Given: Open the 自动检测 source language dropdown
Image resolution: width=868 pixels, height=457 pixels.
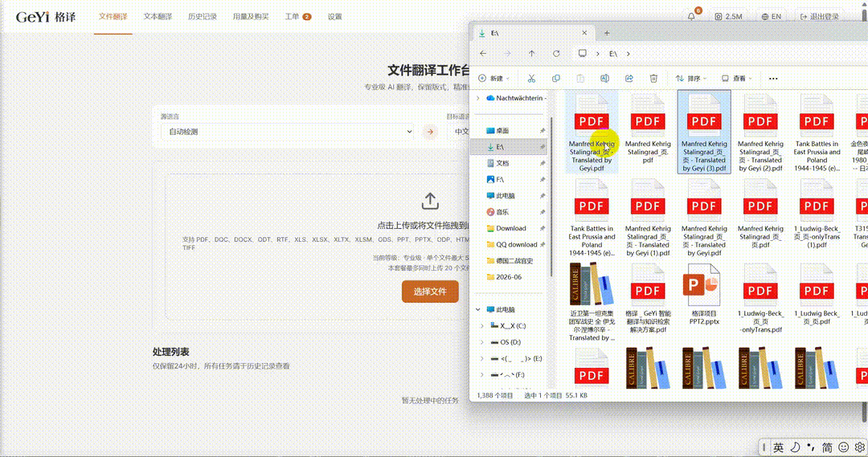Looking at the screenshot, I should tap(287, 132).
